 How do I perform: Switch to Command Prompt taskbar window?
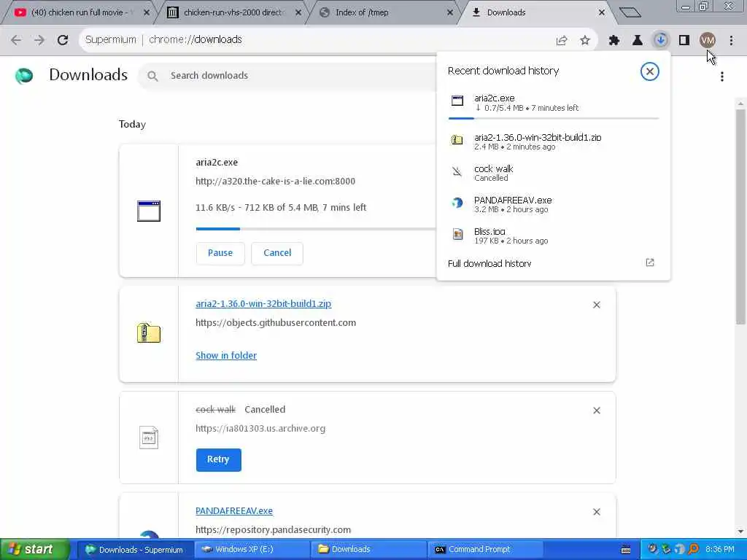coord(486,550)
